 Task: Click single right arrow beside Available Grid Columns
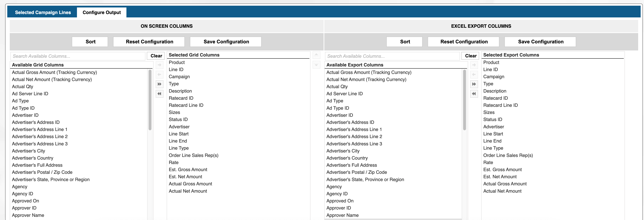(x=160, y=65)
